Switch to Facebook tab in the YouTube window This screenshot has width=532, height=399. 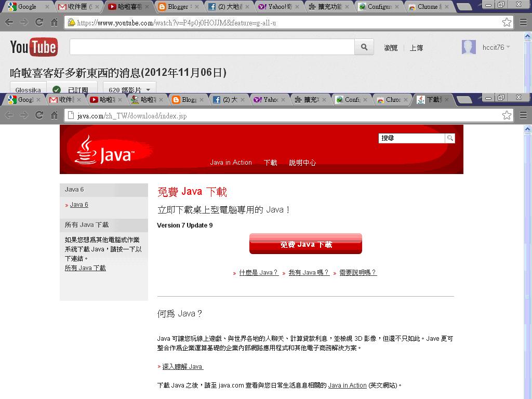pos(228,6)
